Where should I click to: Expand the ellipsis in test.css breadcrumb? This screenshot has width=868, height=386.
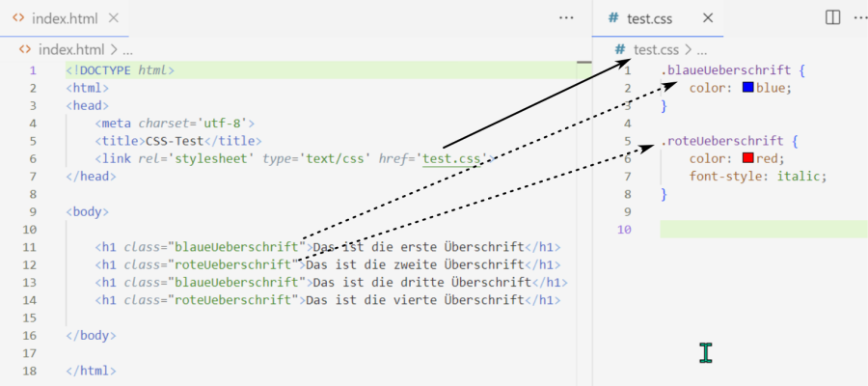[x=702, y=49]
